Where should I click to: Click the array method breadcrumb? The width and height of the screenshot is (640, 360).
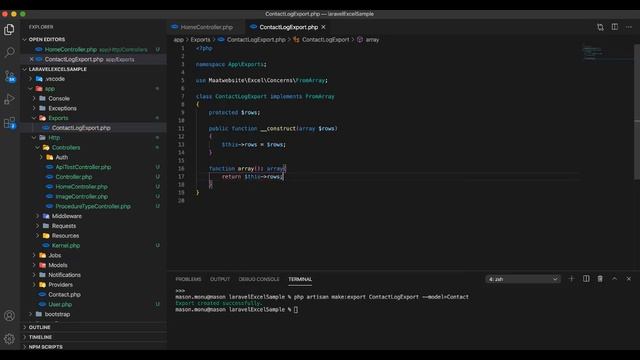coord(369,40)
